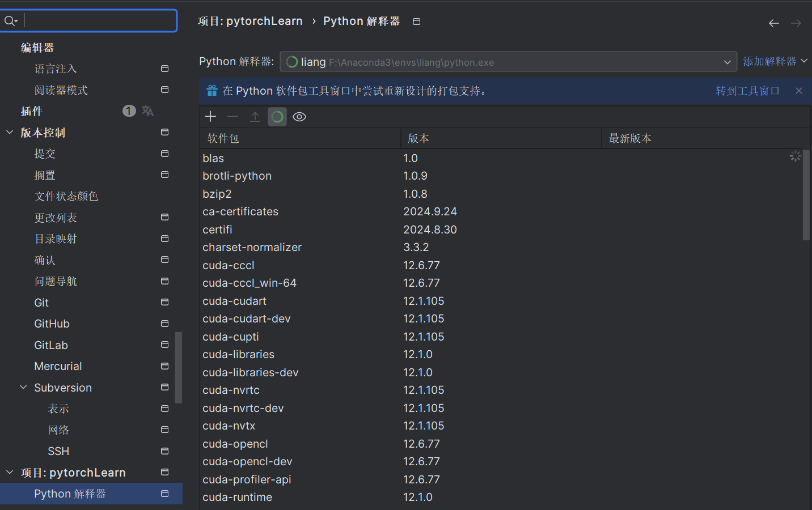
Task: Click the Conda package manager toggle icon
Action: tap(277, 117)
